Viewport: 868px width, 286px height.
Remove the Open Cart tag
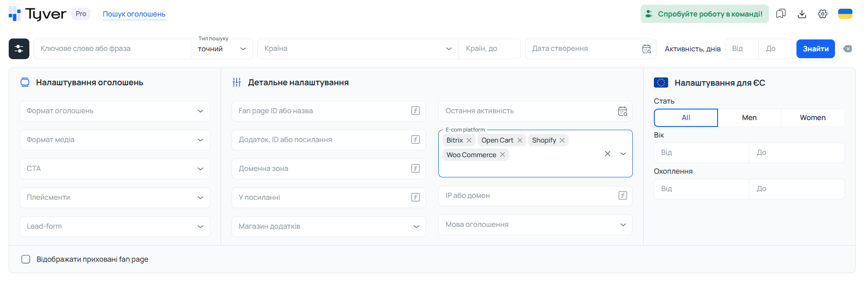[520, 140]
